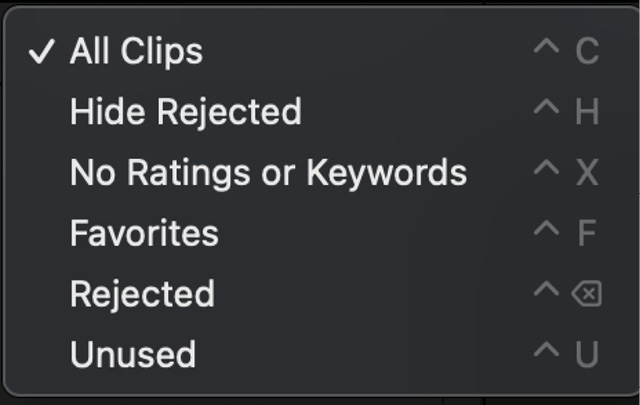This screenshot has width=640, height=405.
Task: Click the letter C shortcut key hint
Action: [587, 52]
